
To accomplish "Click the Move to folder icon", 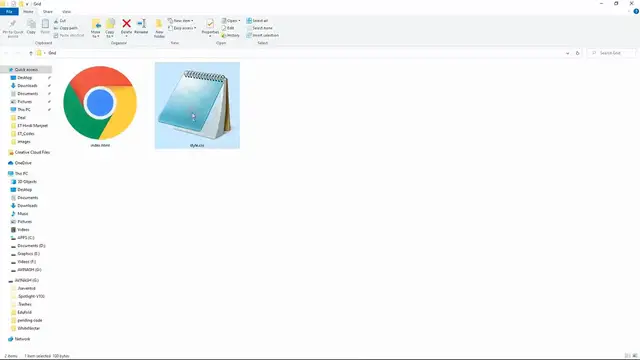I will pos(96,24).
